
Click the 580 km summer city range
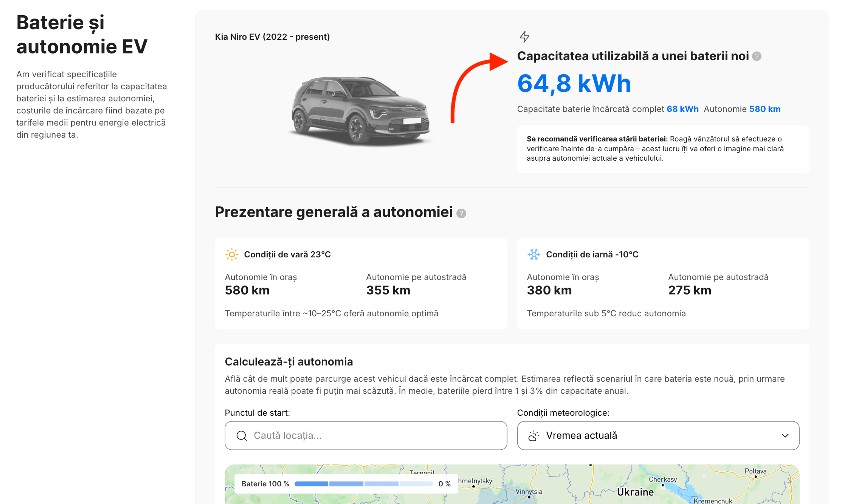pyautogui.click(x=247, y=290)
